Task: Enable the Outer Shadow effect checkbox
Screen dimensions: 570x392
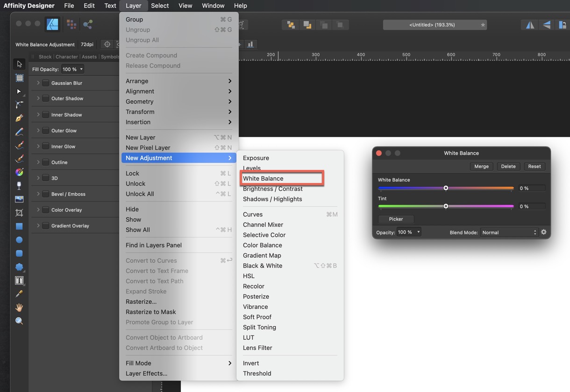Action: 45,98
